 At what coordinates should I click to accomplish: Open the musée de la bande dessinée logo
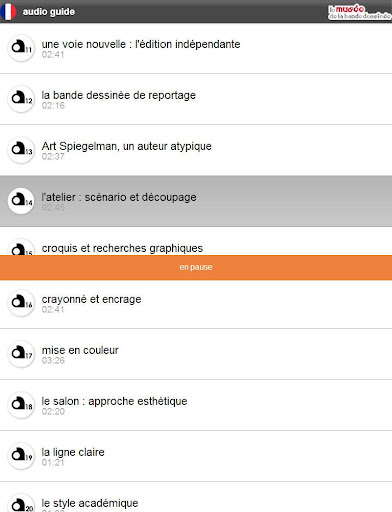pyautogui.click(x=359, y=12)
